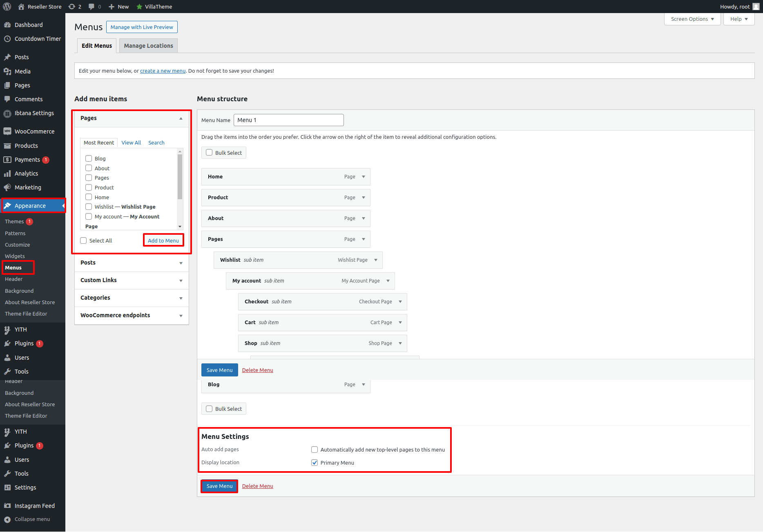This screenshot has width=763, height=532.
Task: Check the Blog page checkbox
Action: pos(89,158)
